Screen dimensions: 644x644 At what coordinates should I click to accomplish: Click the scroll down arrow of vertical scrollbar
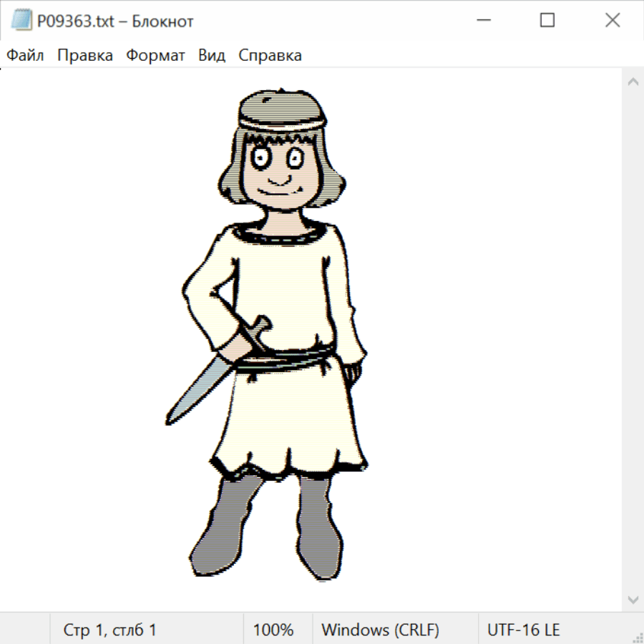tap(633, 599)
